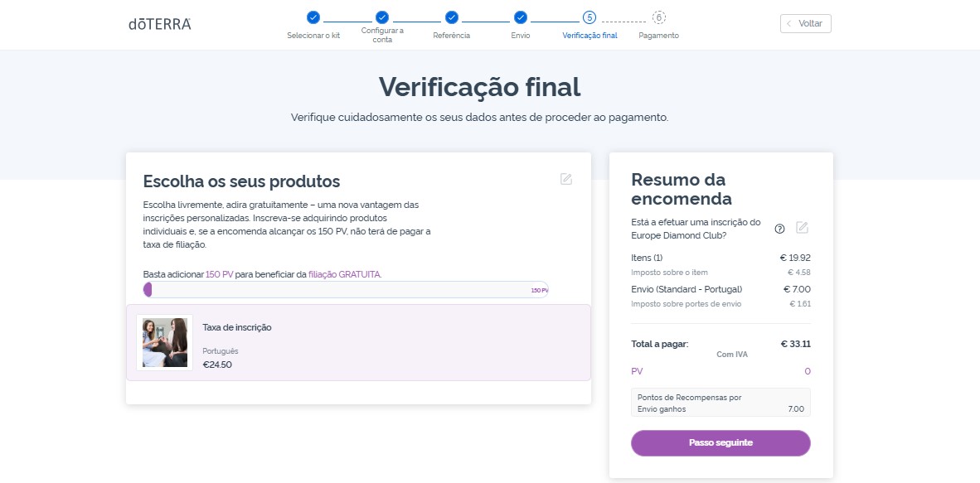
Task: Select step 6 Pagamento circle
Action: [659, 17]
